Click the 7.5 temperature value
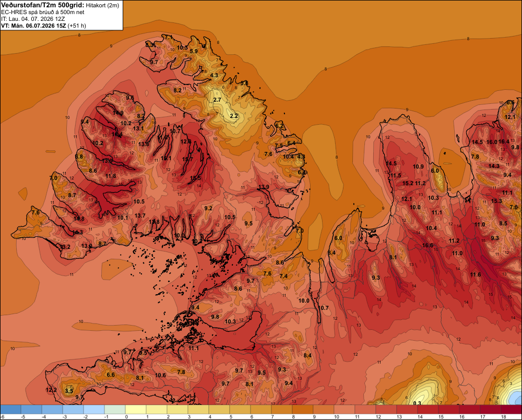Screen dimensions: 522x420 point(279,146)
